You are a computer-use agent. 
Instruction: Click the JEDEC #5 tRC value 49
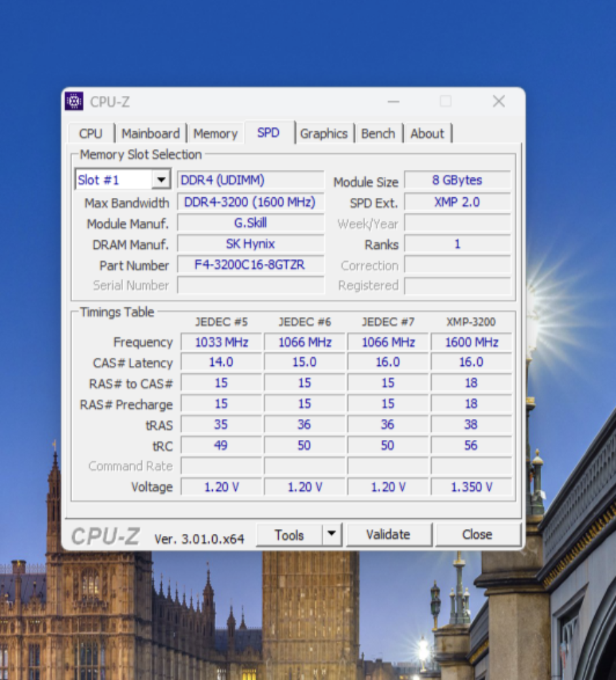coord(221,445)
